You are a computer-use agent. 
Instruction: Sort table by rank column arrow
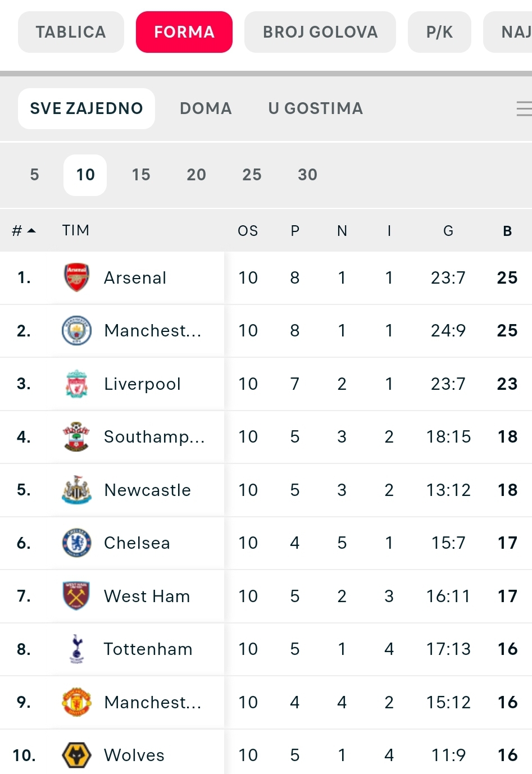coord(31,231)
